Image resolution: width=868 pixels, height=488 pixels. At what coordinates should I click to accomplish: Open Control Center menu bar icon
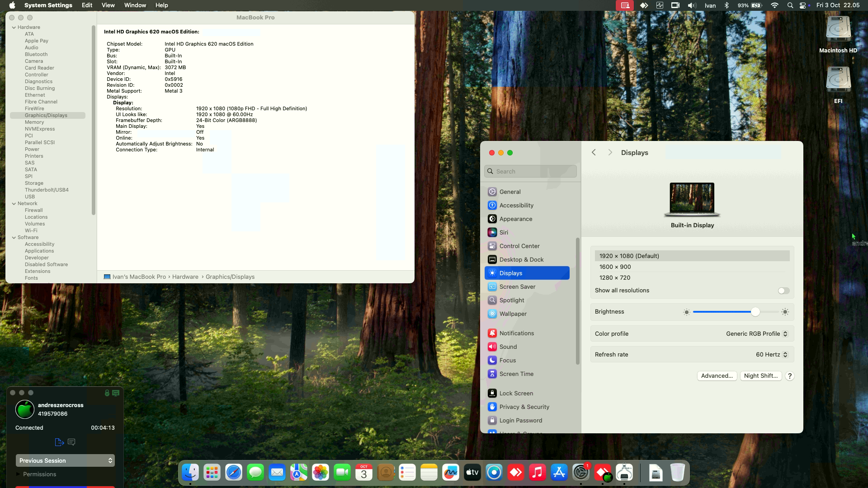[802, 5]
